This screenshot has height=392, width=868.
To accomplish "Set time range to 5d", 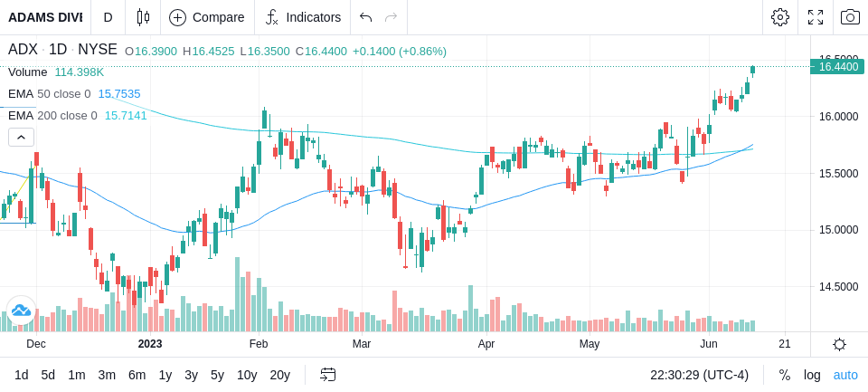I will point(48,376).
